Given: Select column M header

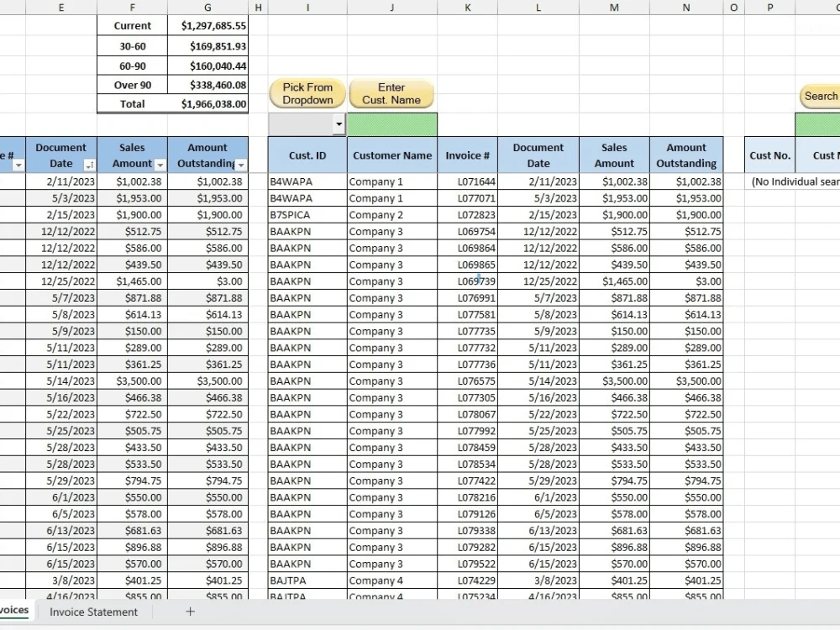Looking at the screenshot, I should point(615,8).
